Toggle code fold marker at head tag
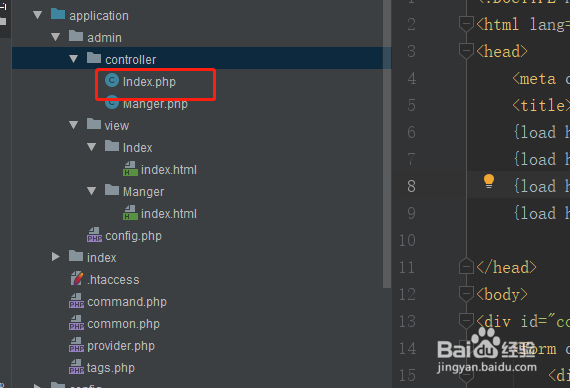 pyautogui.click(x=466, y=50)
